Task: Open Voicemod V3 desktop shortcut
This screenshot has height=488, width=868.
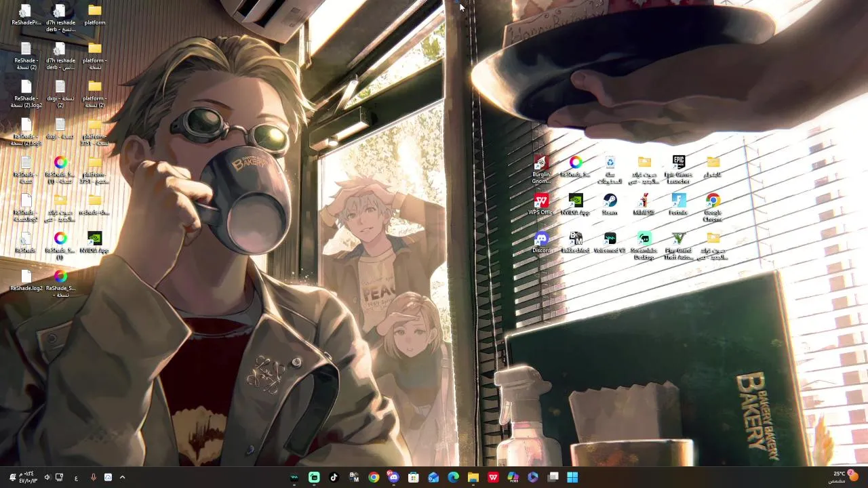Action: pos(610,242)
